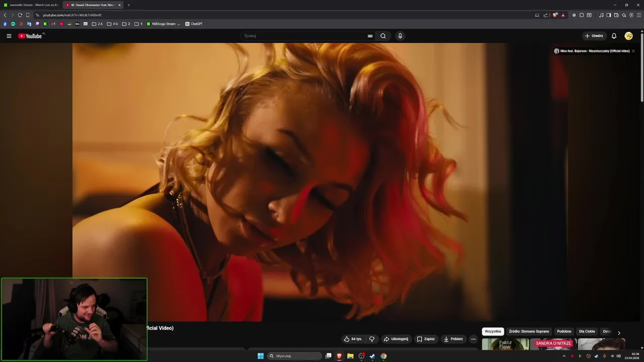The image size is (644, 362).
Task: Like the video with 84 tys. thumbs up
Action: (353, 339)
